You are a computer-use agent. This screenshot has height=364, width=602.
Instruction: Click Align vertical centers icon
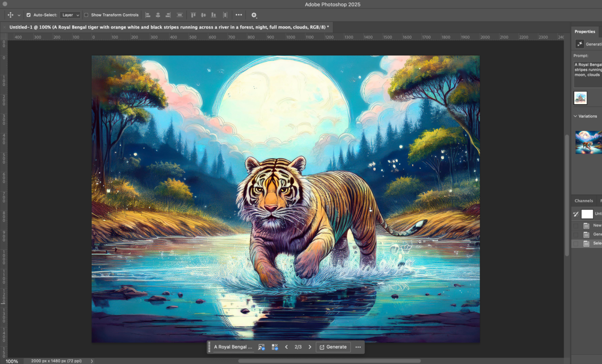coord(203,15)
